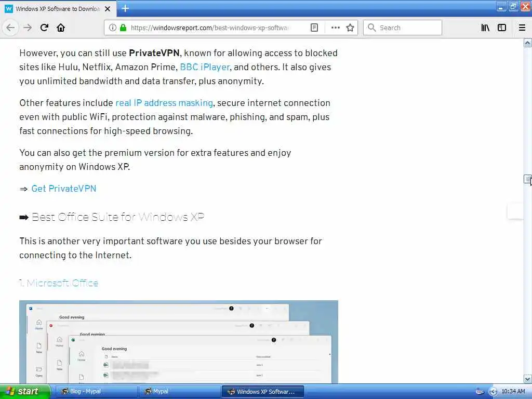Restore down the browser window

513,7
